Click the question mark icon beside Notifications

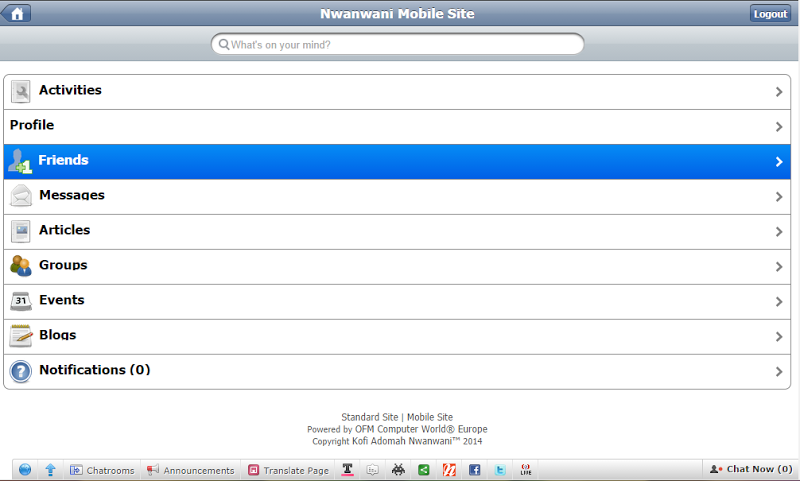pos(21,371)
